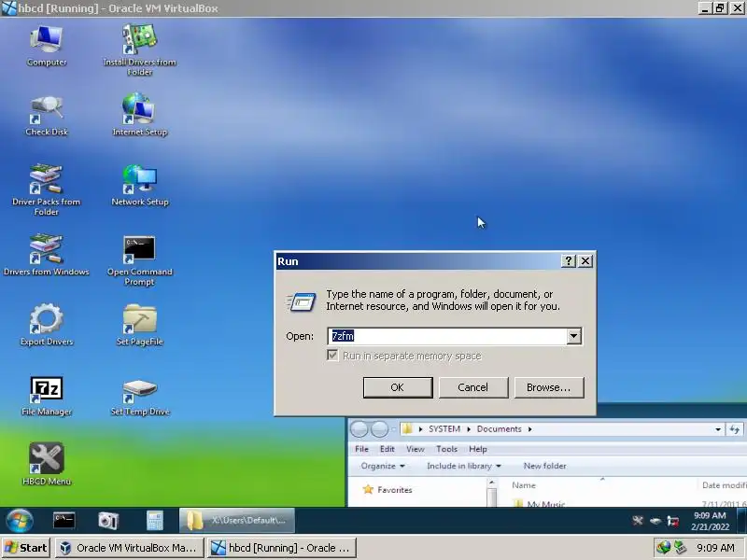This screenshot has height=560, width=747.
Task: Open Tools menu in Explorer window
Action: [x=446, y=449]
